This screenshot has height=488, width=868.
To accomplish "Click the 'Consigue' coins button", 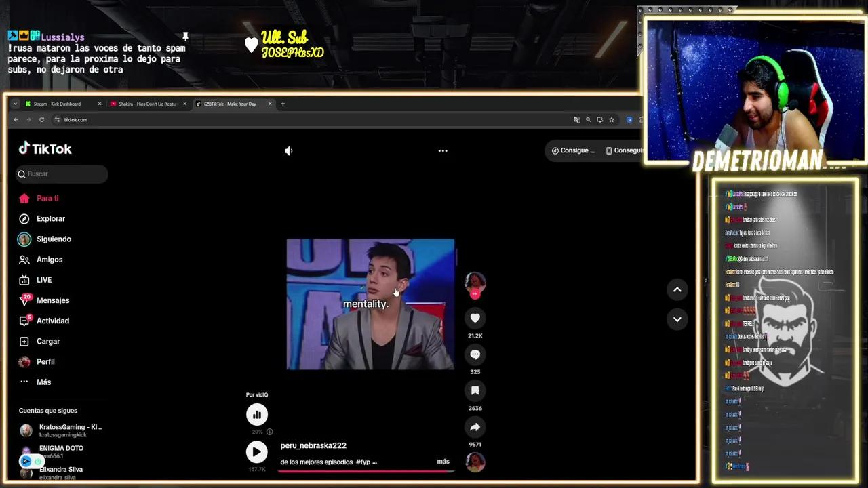I will 573,150.
